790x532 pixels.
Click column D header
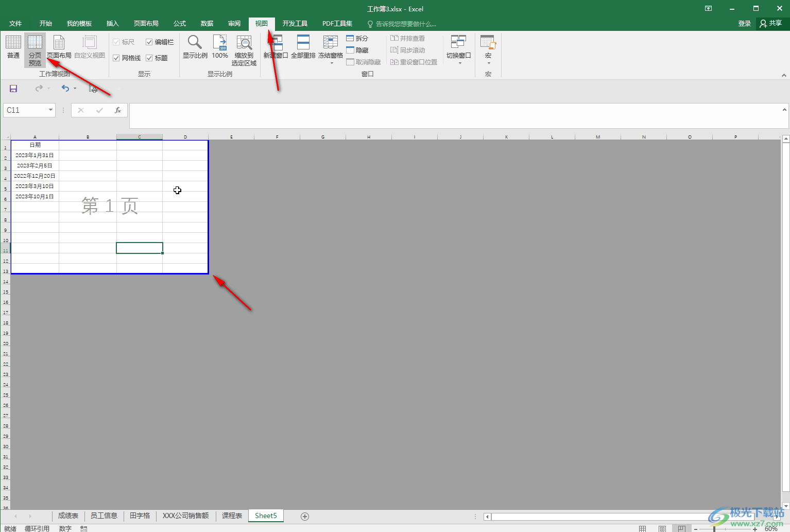coord(185,137)
